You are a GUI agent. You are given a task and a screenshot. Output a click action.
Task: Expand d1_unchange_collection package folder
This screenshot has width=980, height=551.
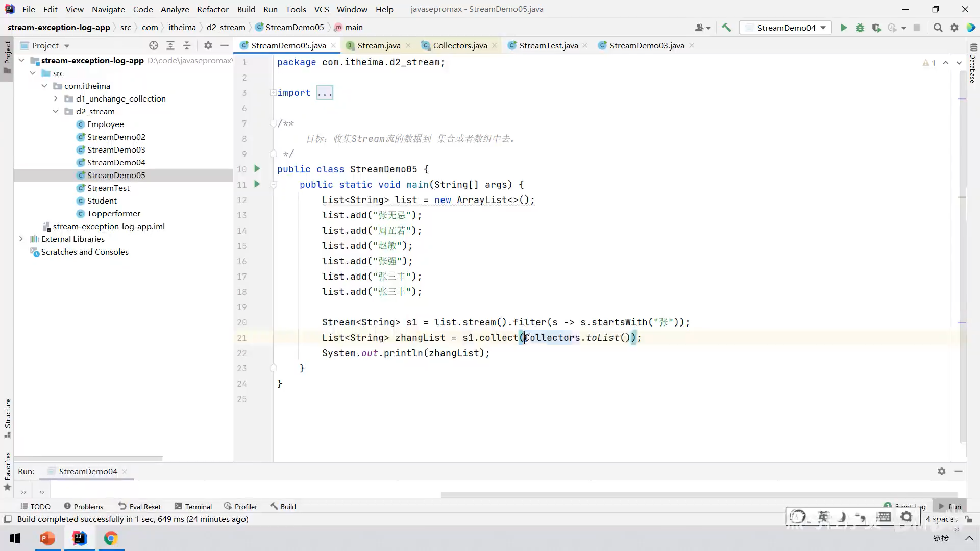pyautogui.click(x=56, y=98)
